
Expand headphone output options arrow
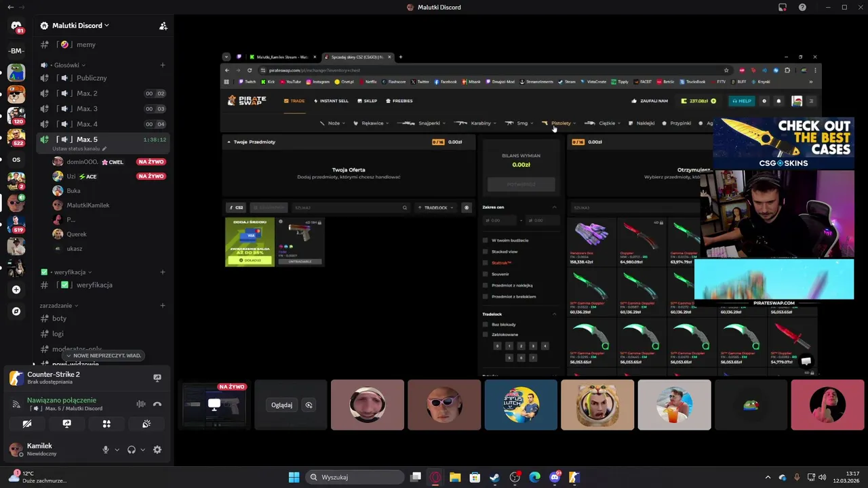[142, 449]
